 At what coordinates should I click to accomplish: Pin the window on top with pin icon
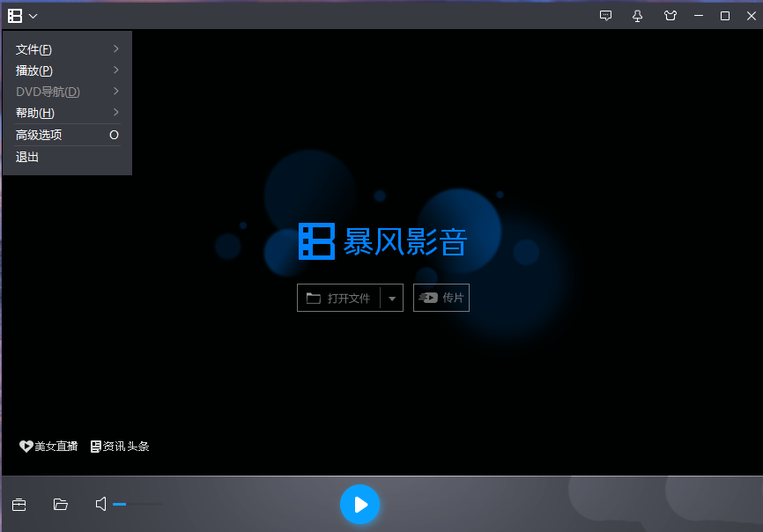coord(638,16)
